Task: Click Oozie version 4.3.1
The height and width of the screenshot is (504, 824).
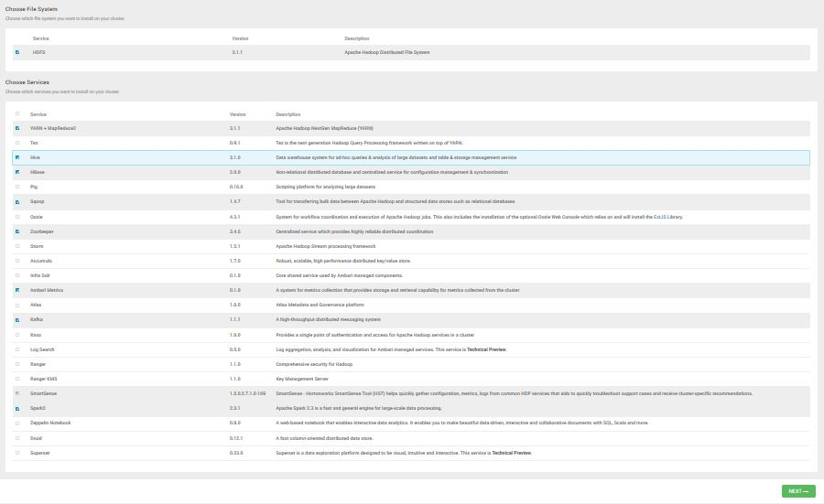Action: click(235, 217)
